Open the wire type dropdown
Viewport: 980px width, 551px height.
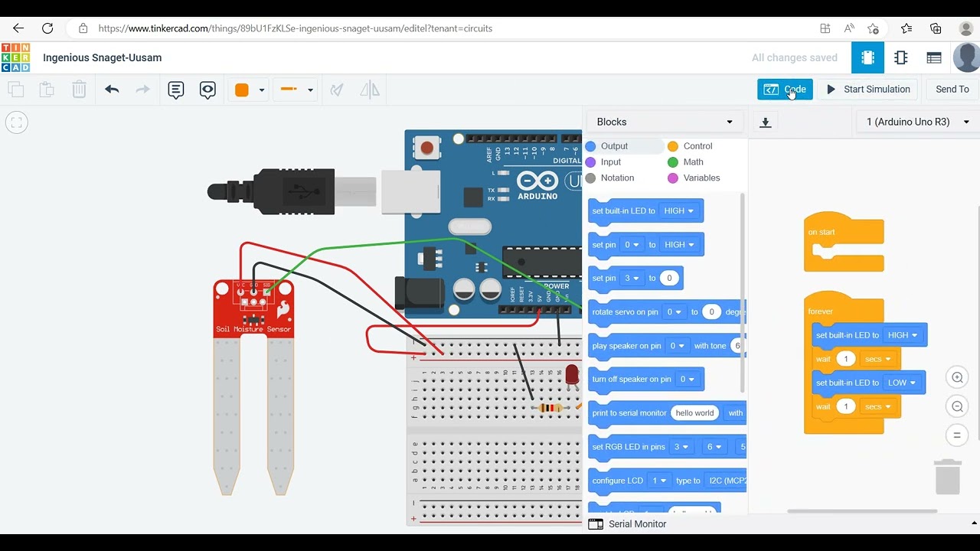tap(297, 90)
